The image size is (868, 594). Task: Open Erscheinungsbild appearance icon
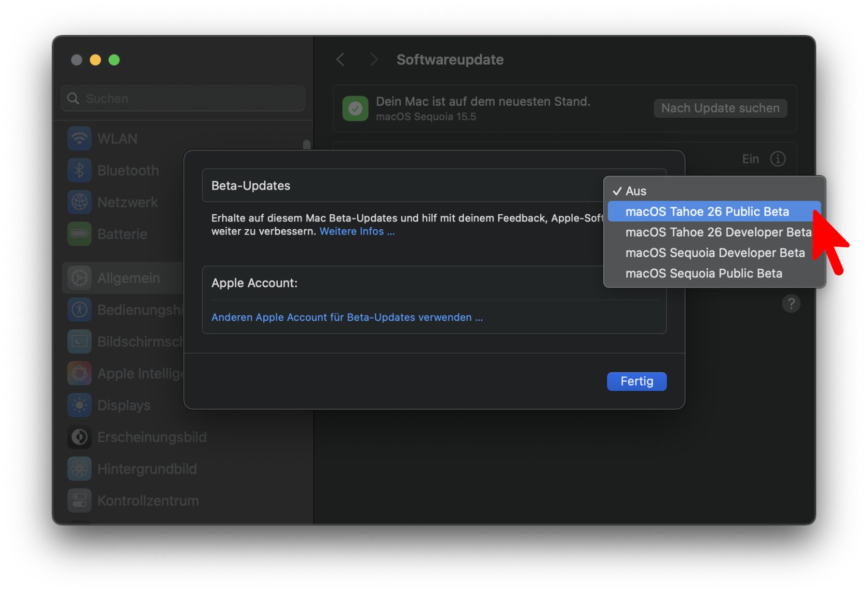(80, 437)
